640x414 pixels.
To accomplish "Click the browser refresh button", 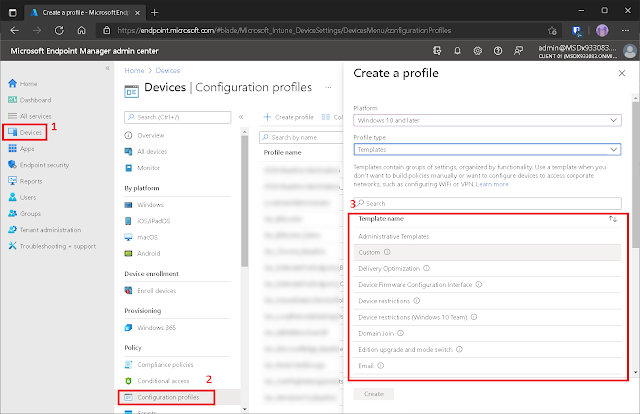I will pyautogui.click(x=59, y=30).
